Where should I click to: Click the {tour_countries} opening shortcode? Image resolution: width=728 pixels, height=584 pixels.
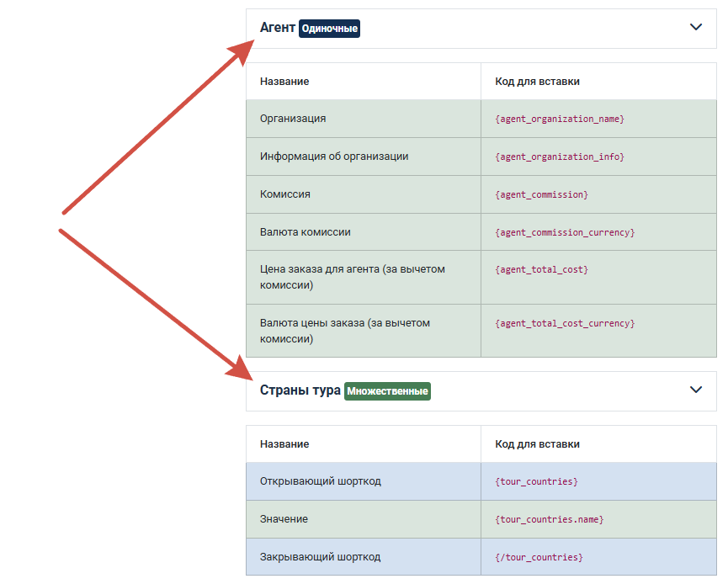coord(536,481)
